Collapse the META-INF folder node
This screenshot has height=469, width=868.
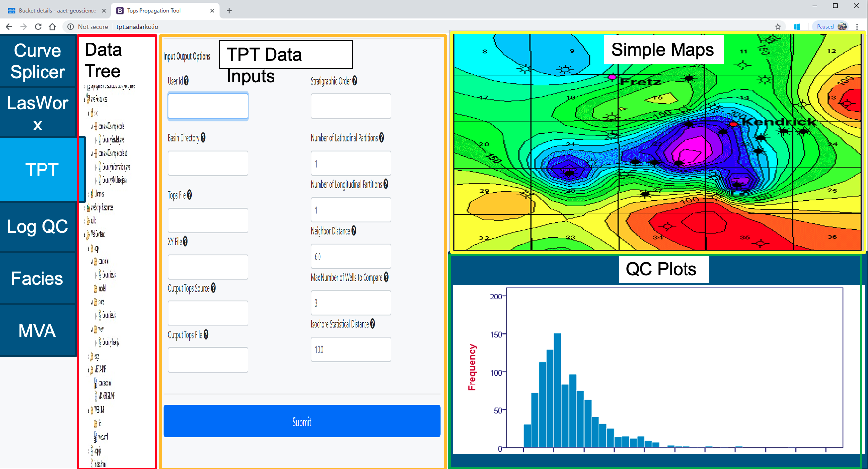[x=88, y=370]
